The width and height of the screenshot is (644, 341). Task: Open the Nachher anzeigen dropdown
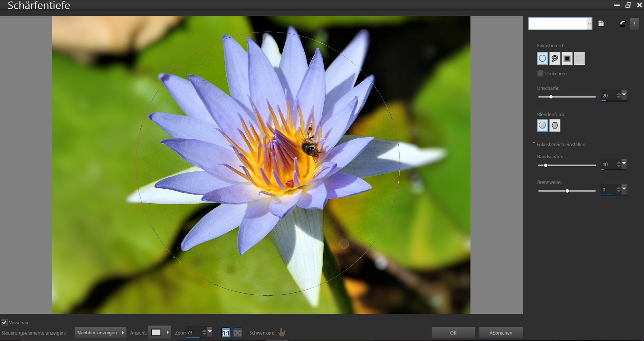click(x=100, y=333)
